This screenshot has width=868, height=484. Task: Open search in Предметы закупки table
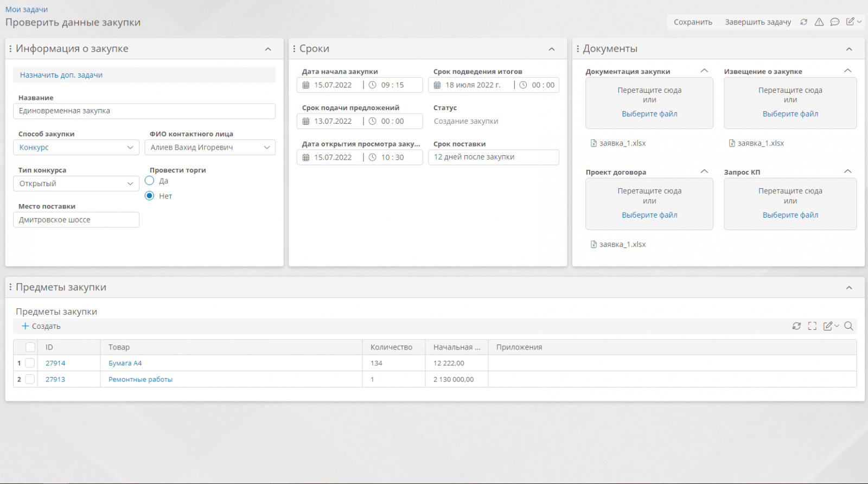pyautogui.click(x=849, y=326)
